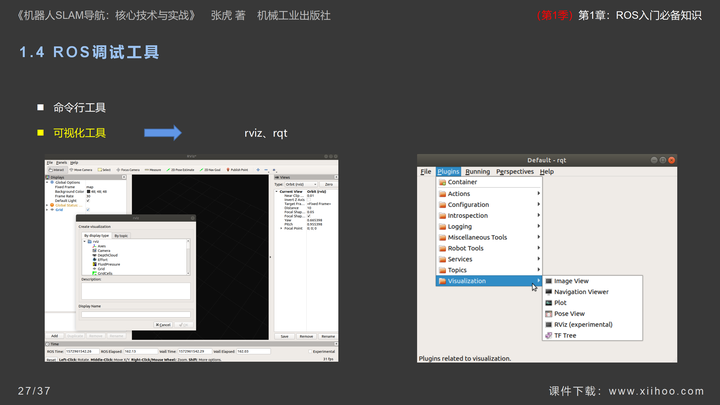Close the Displays panel with its X
This screenshot has height=405, width=720.
pos(124,177)
